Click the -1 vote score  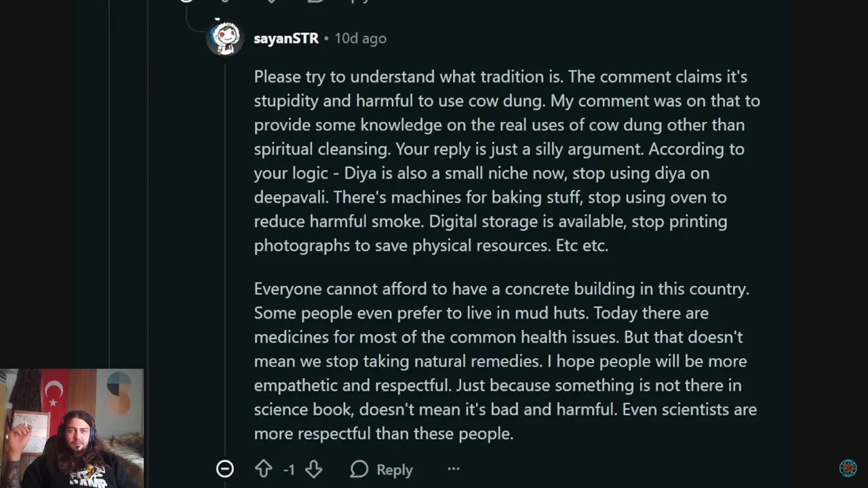289,470
